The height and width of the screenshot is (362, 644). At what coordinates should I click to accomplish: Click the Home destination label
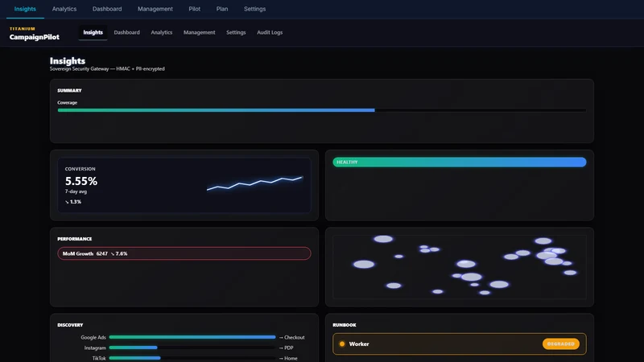tap(288, 358)
